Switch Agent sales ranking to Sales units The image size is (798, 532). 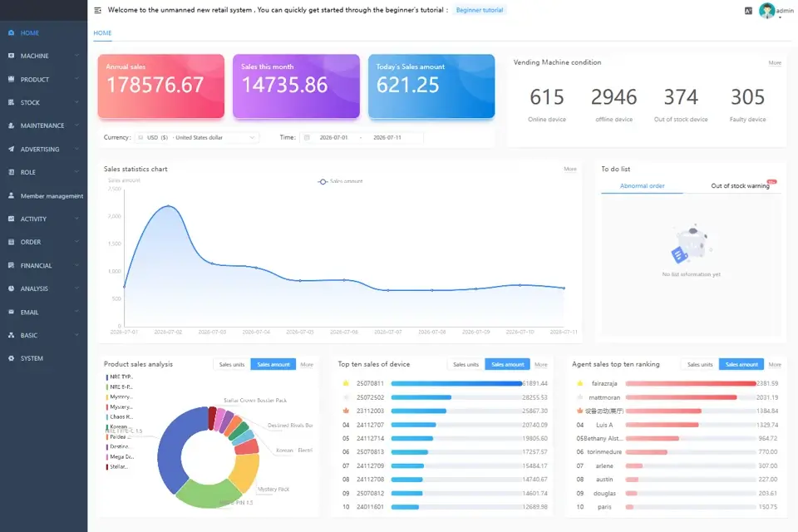pyautogui.click(x=700, y=365)
